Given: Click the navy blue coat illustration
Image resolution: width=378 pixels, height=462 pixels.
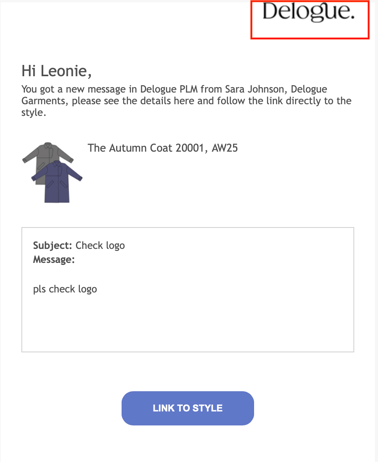Looking at the screenshot, I should [x=57, y=182].
